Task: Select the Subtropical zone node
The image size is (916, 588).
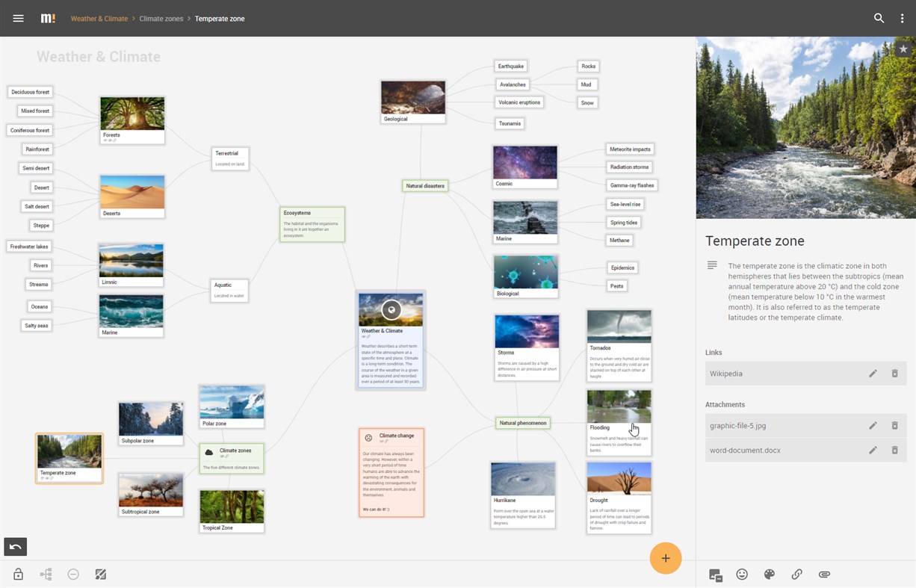Action: point(151,495)
